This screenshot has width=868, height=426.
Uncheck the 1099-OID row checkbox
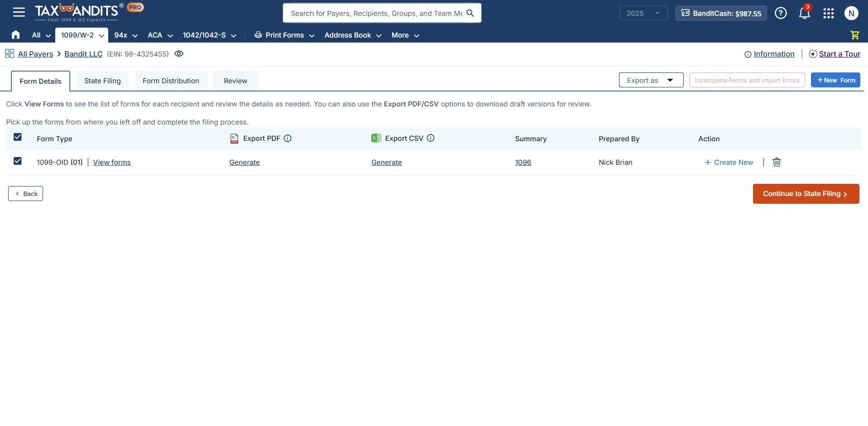18,161
